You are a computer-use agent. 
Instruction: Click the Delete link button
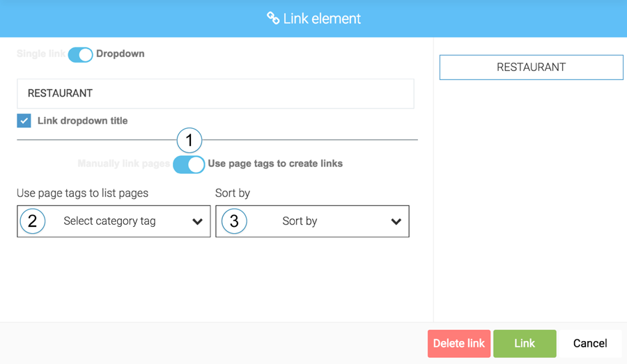click(x=459, y=343)
